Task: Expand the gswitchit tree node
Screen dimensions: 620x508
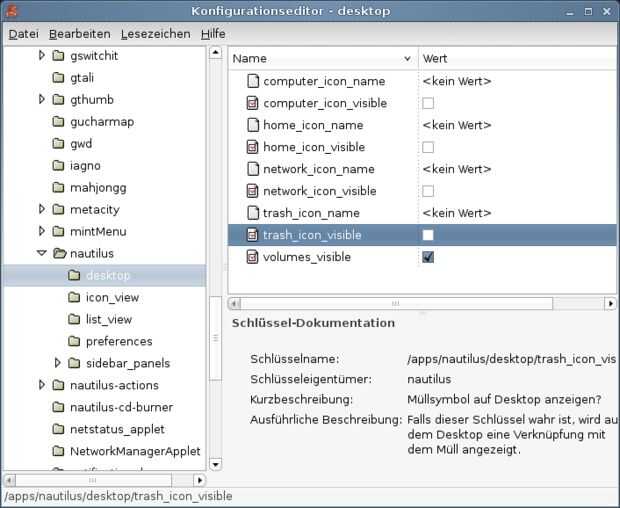Action: (x=42, y=55)
